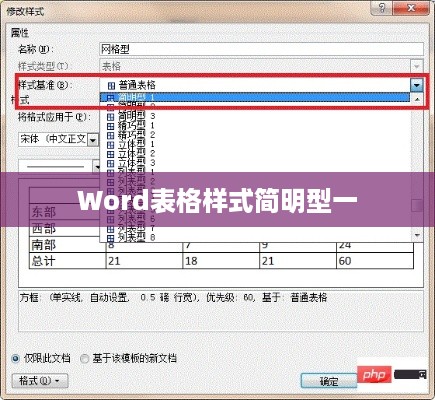Click table icon beside 立体型 3

pyautogui.click(x=111, y=164)
